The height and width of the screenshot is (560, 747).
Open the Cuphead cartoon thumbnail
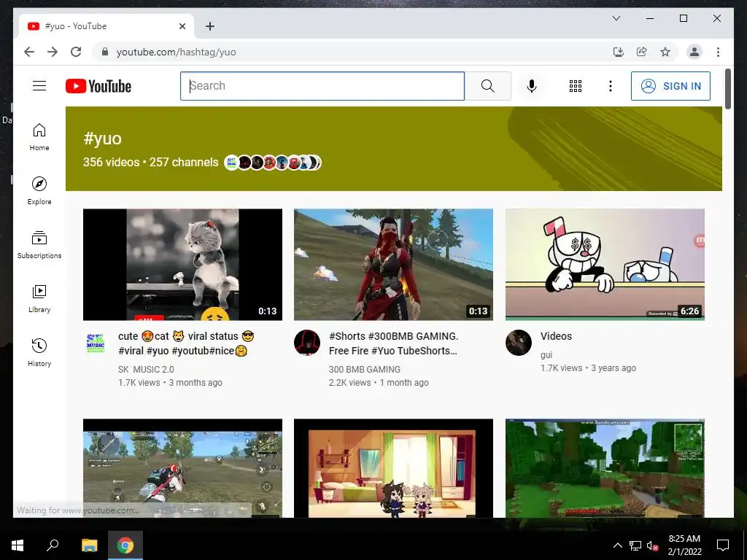click(605, 264)
